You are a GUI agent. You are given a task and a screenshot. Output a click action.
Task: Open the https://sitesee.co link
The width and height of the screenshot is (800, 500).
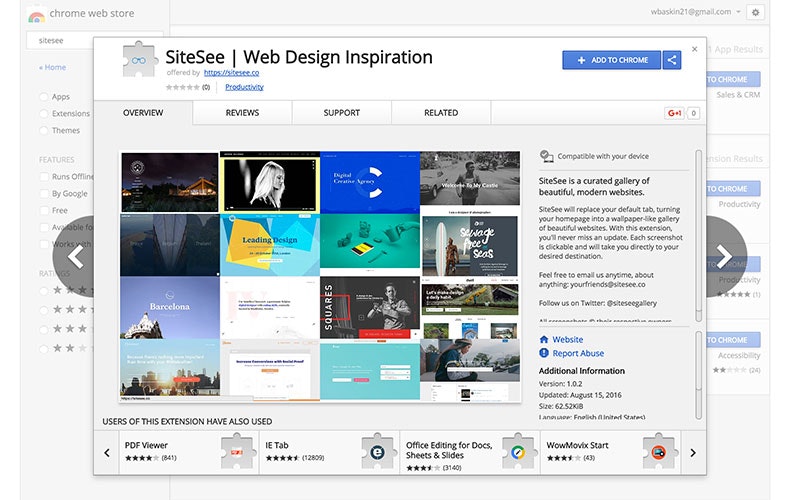click(x=231, y=72)
